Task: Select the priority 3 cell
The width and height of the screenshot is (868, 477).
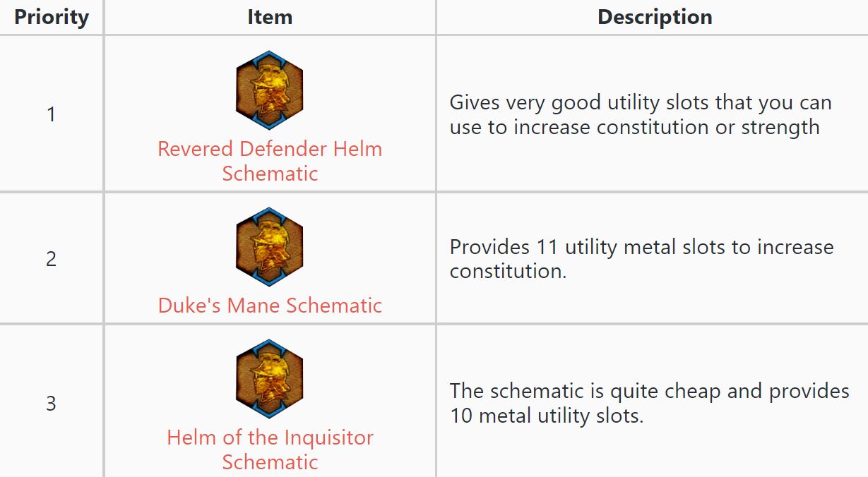Action: [x=51, y=404]
